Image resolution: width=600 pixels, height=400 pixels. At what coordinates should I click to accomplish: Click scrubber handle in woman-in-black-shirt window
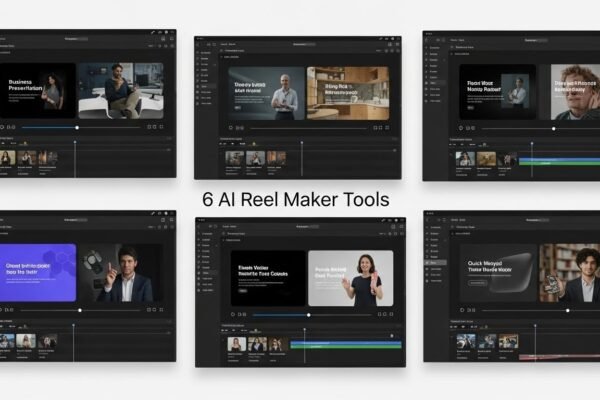[309, 315]
